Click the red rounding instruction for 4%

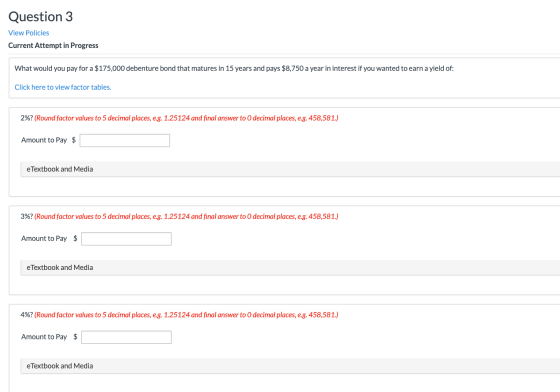[186, 315]
